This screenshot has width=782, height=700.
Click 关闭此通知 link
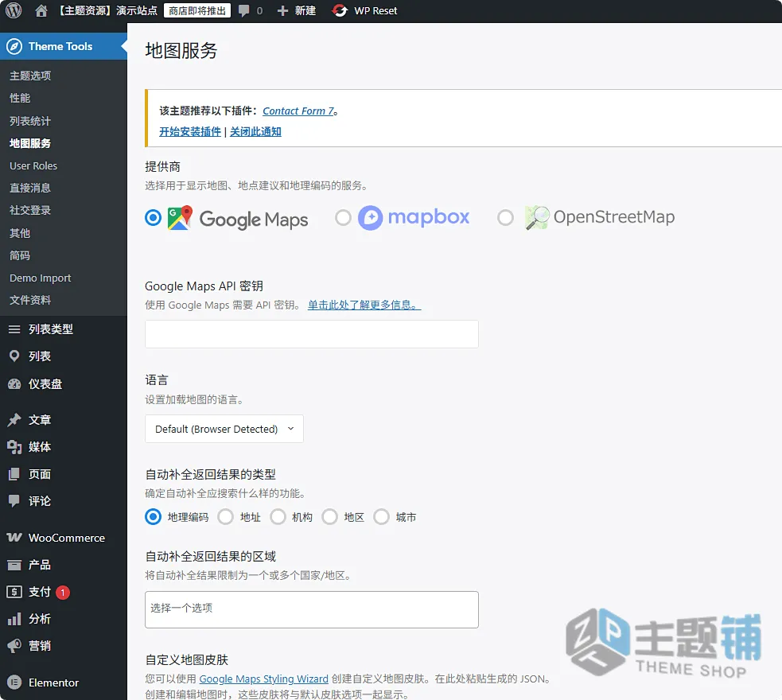pyautogui.click(x=255, y=131)
